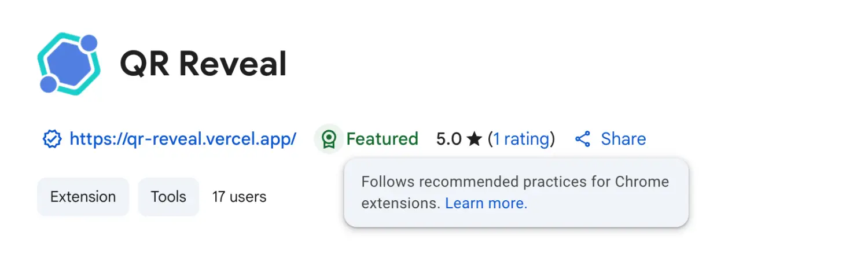Click the Share network icon
Screen dimensions: 868x254
tap(583, 139)
